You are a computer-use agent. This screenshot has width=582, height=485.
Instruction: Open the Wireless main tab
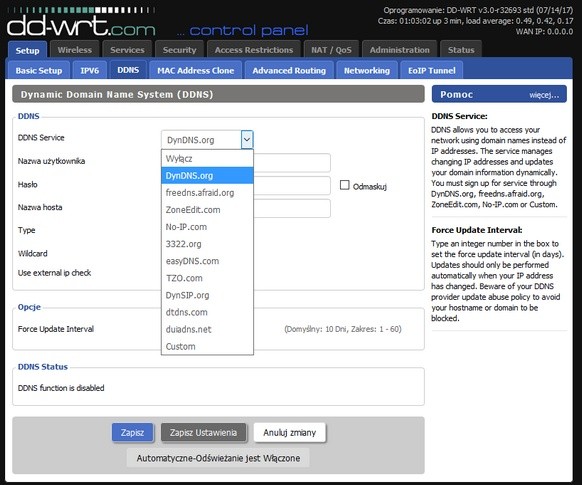tap(75, 50)
